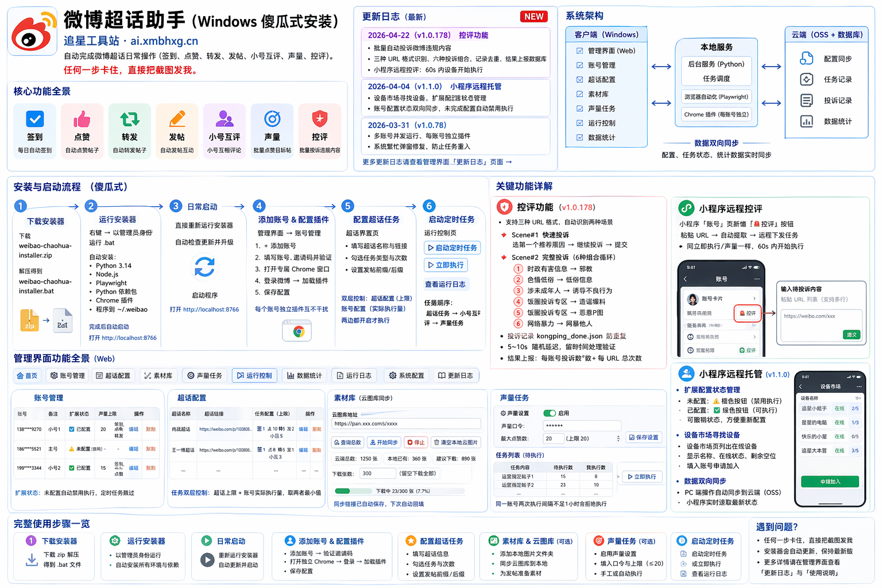
Task: Click the clock icon beside bottom 启动定时任务
Action: pos(682,541)
